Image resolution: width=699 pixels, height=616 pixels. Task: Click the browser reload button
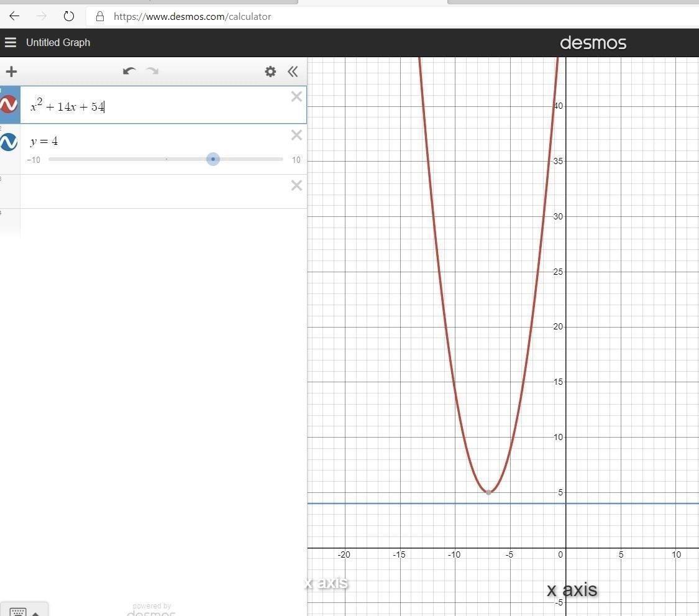pos(69,16)
